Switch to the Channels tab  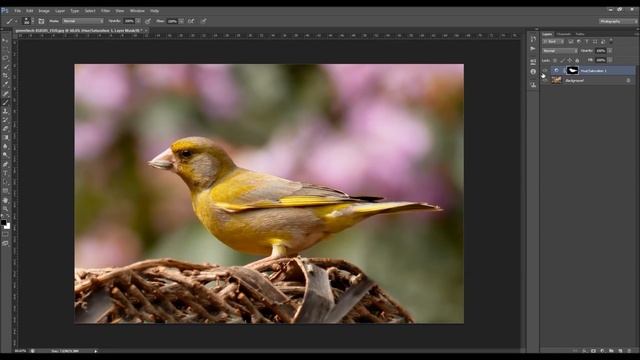[x=564, y=34]
